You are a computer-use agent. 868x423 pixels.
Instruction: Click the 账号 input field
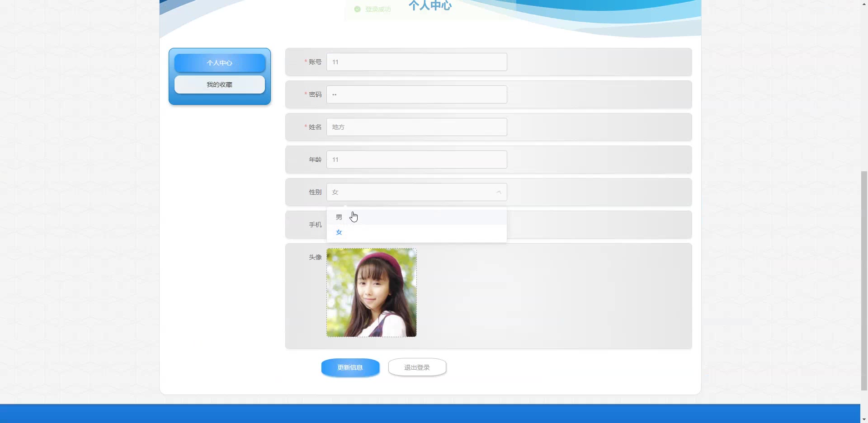[416, 62]
